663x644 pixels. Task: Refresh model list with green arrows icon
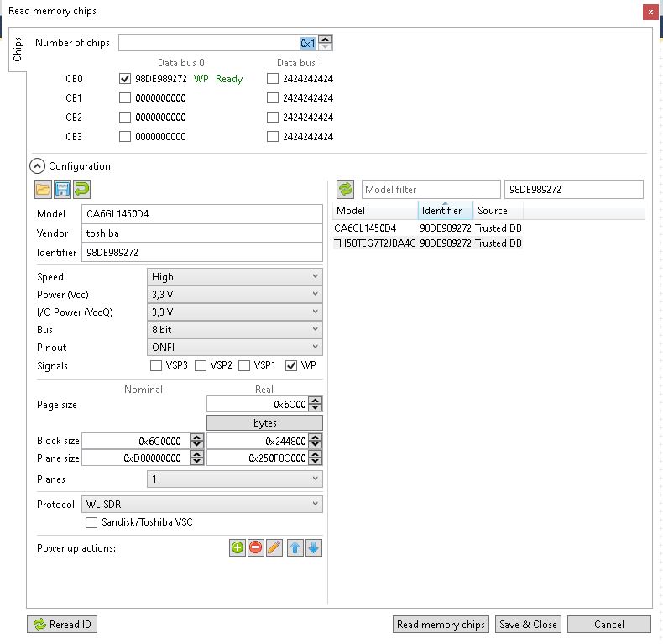346,189
